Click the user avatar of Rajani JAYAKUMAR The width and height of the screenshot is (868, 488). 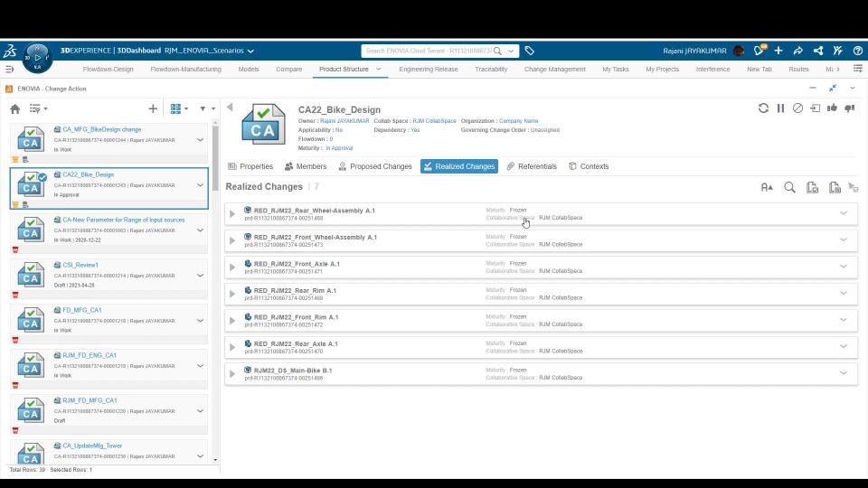[739, 51]
